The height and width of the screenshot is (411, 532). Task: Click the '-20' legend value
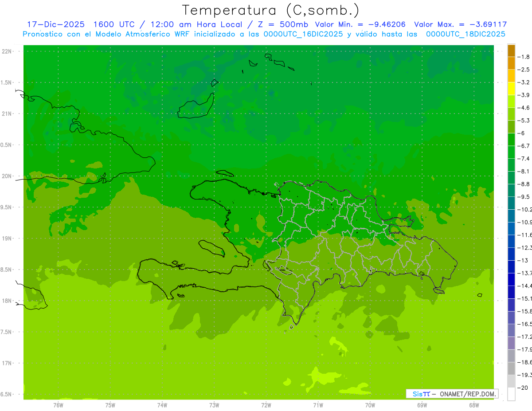[523, 388]
